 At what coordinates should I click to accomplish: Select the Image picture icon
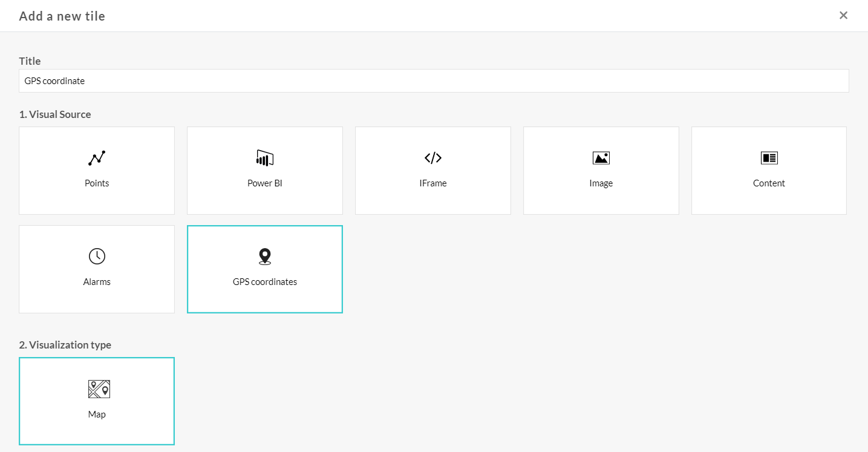(601, 158)
